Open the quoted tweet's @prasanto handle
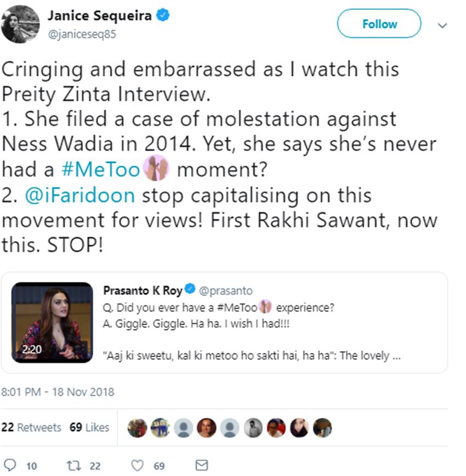 click(225, 291)
